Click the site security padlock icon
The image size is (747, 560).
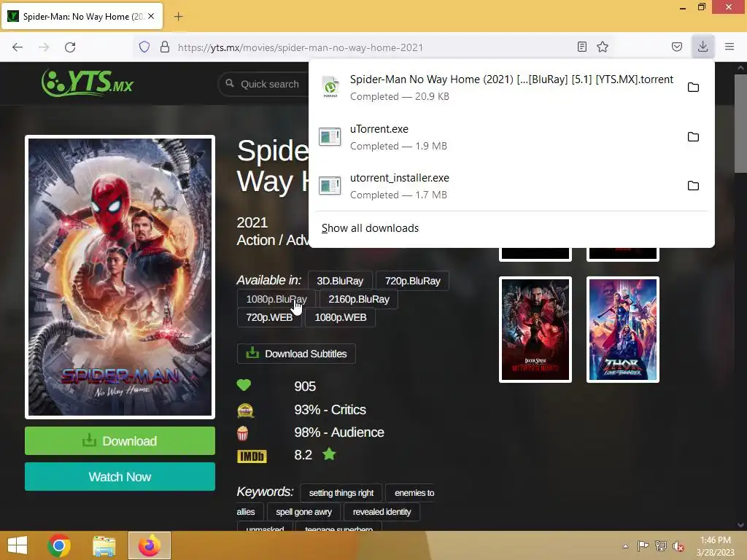tap(165, 47)
